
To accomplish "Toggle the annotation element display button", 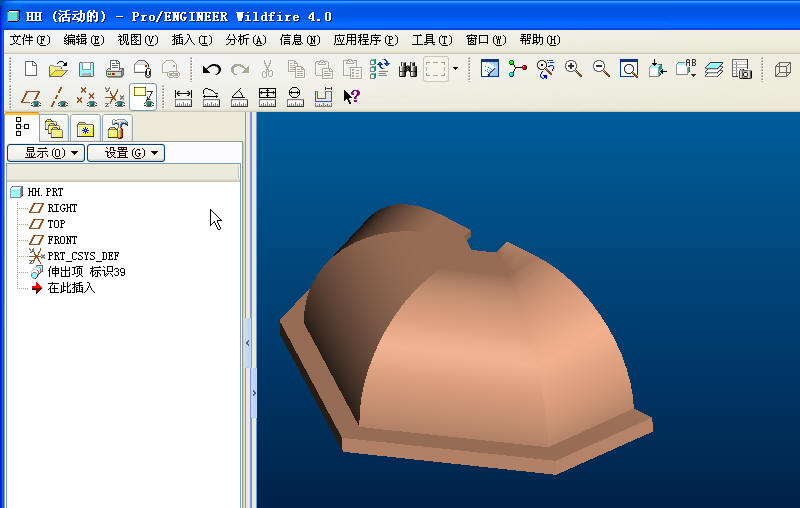I will (x=143, y=97).
